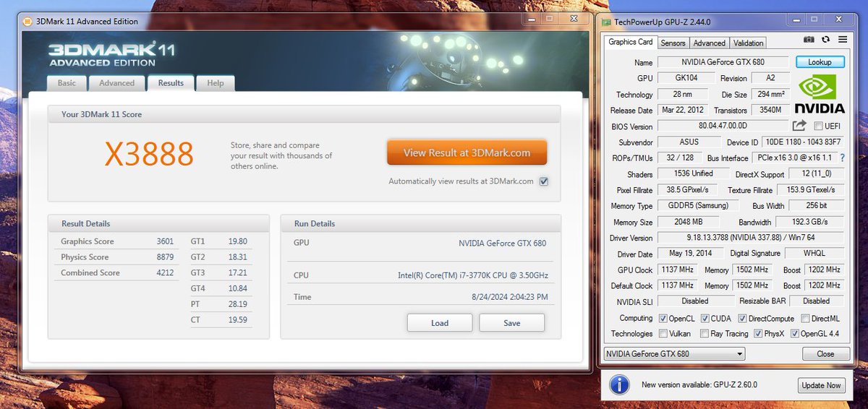Click the BIOS export share icon
This screenshot has height=409, width=868.
[x=799, y=126]
